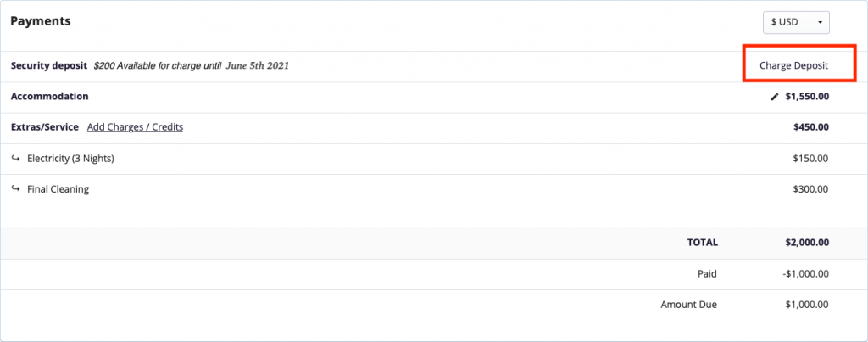Click the Extras/Service label

[x=44, y=127]
